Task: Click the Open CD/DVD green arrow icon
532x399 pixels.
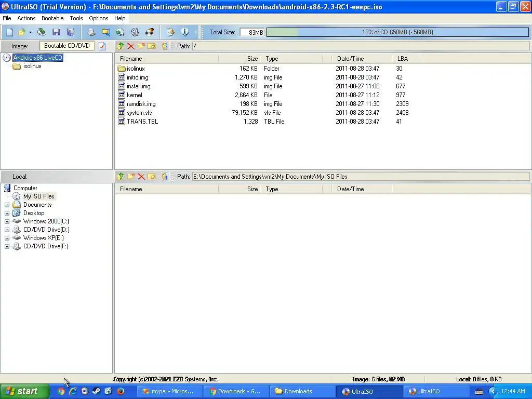Action: (x=42, y=32)
